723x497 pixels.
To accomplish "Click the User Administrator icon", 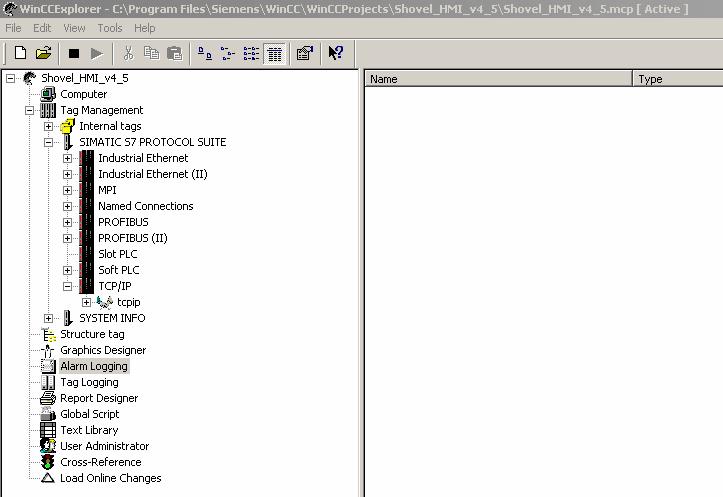I will point(48,446).
